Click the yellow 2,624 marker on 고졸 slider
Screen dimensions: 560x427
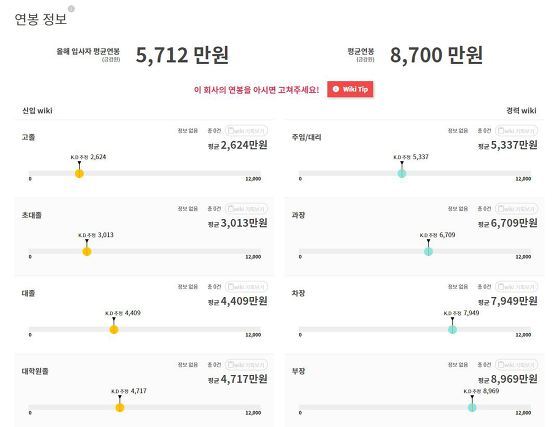pyautogui.click(x=79, y=174)
